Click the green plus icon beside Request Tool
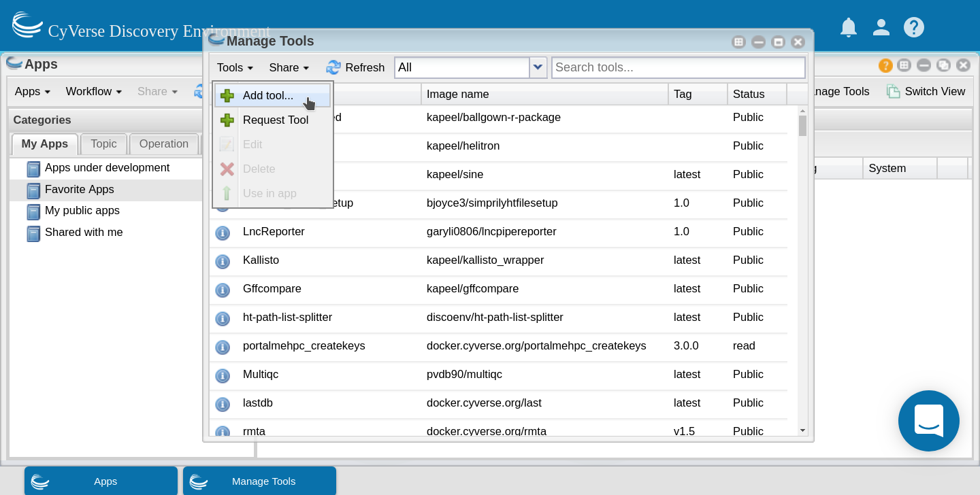 pos(227,120)
